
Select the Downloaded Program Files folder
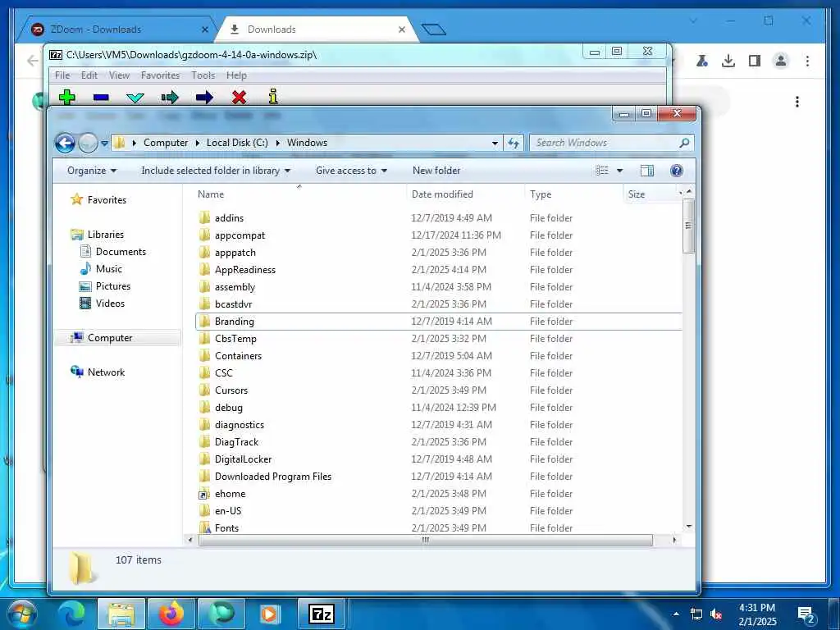[272, 477]
